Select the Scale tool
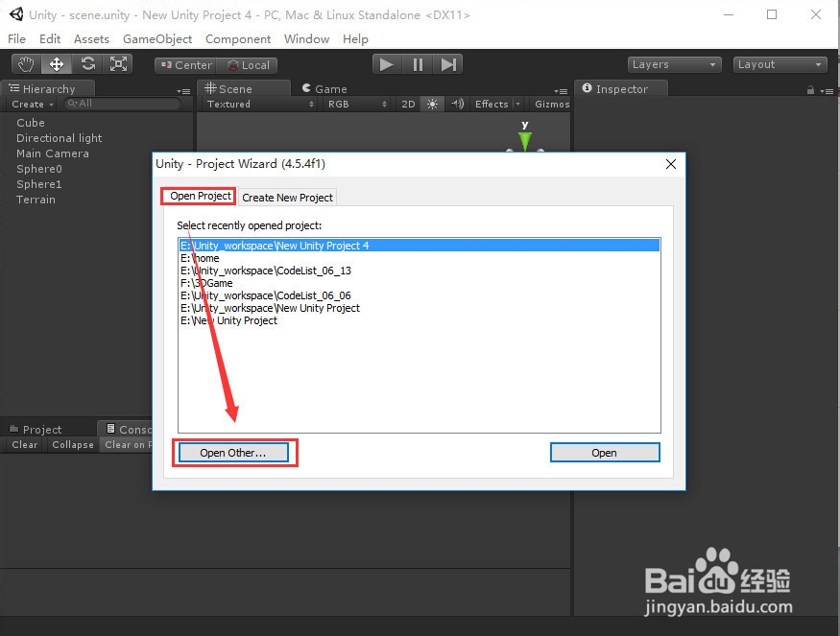840x636 pixels. [118, 64]
